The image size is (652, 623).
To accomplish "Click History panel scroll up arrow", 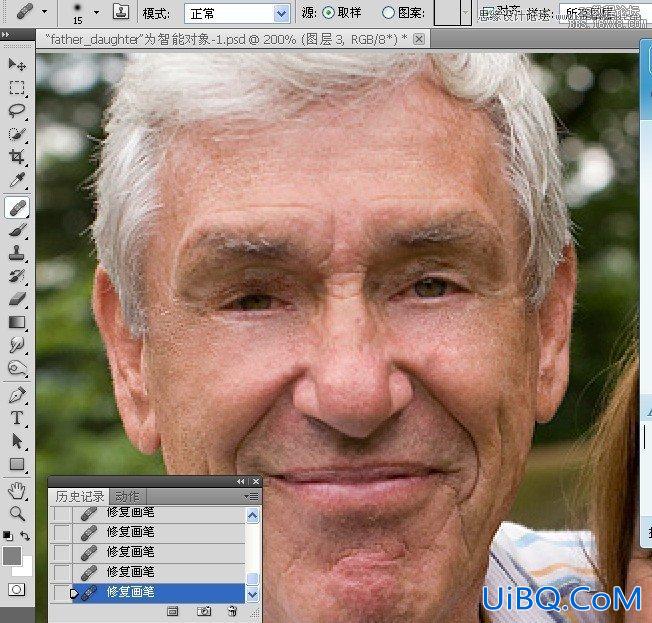I will 252,516.
